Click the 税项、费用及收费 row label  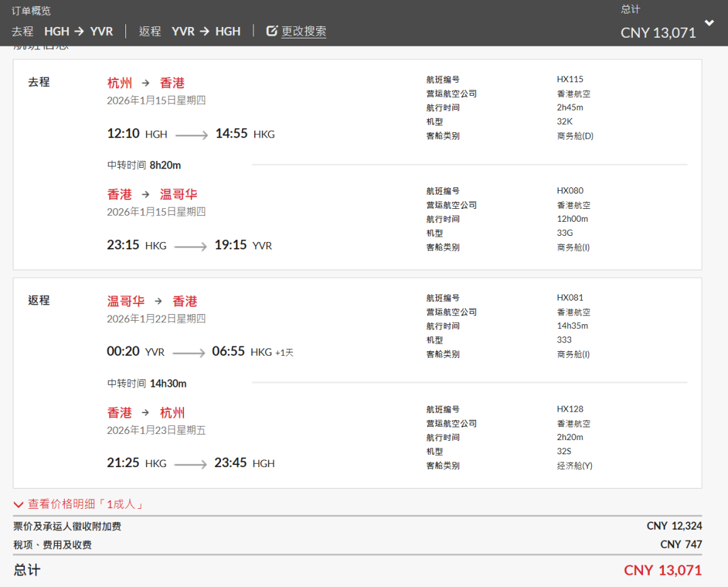tap(53, 545)
